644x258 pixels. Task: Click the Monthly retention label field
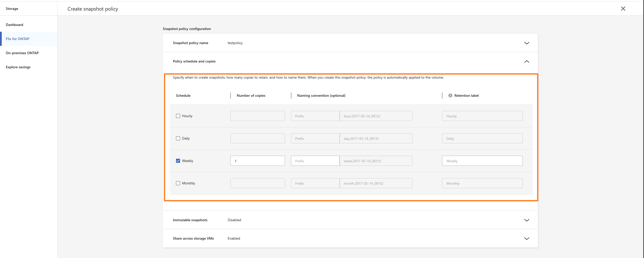tap(482, 183)
